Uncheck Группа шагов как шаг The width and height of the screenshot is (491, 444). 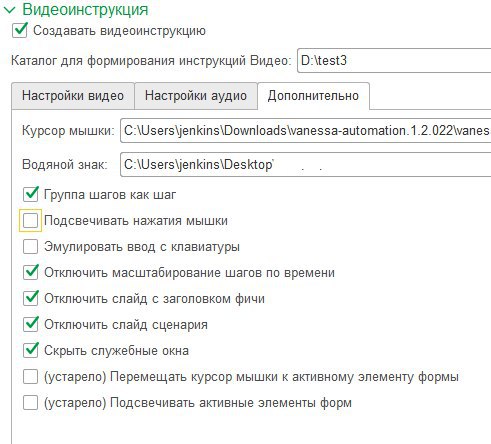30,195
